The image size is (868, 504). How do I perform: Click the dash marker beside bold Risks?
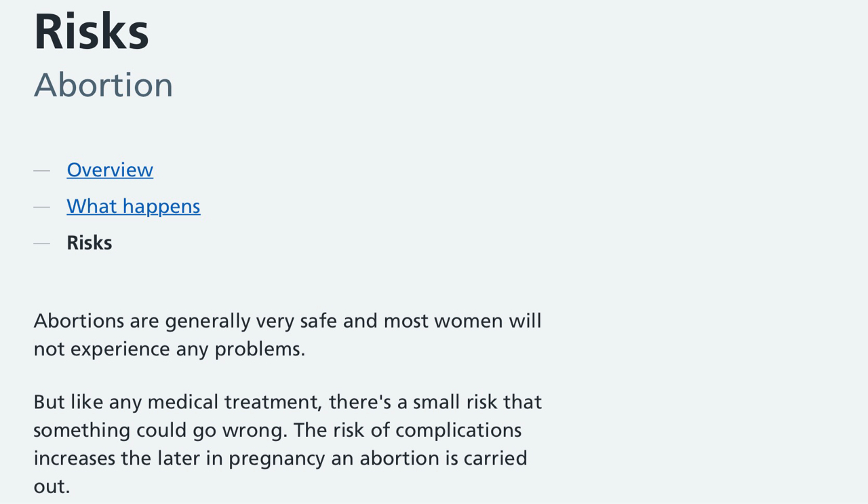pos(42,243)
